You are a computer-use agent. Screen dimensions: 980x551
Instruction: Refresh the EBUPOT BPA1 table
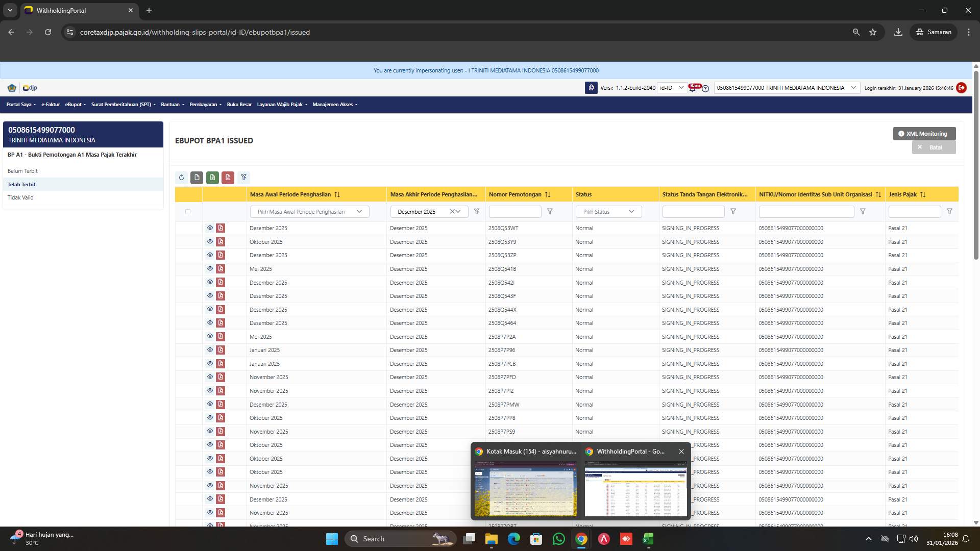click(181, 178)
